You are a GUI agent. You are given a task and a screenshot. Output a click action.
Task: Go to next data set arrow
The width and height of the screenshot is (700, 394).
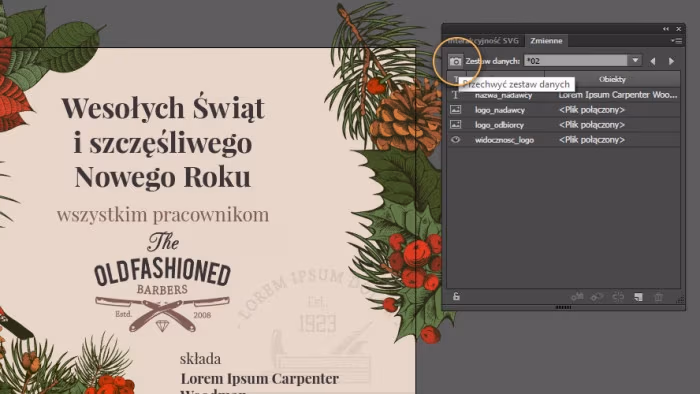pyautogui.click(x=671, y=61)
